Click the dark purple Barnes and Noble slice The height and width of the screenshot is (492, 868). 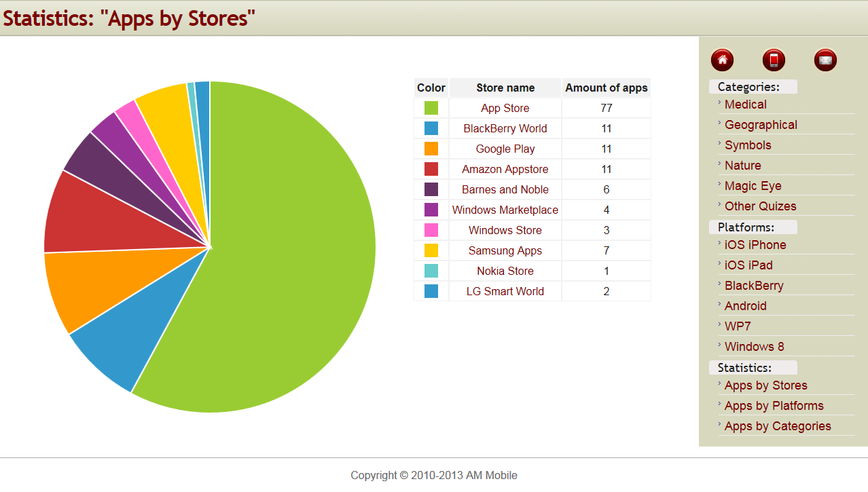115,178
